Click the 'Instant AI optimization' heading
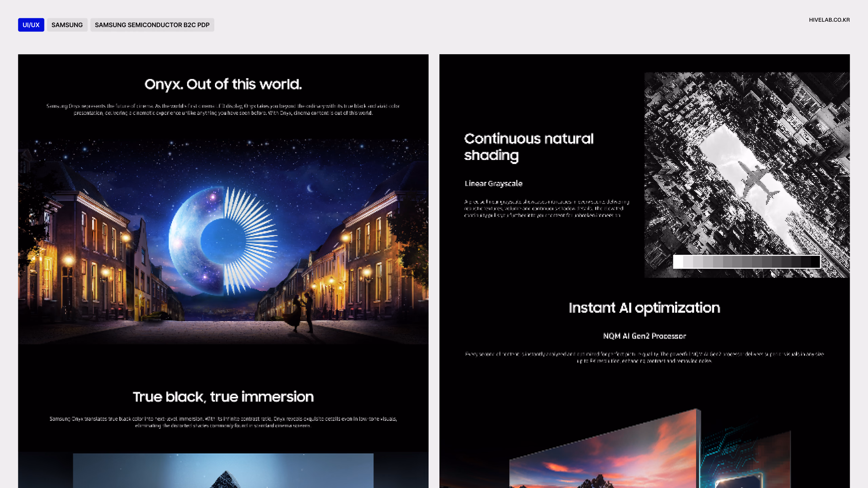The height and width of the screenshot is (488, 868). [644, 308]
